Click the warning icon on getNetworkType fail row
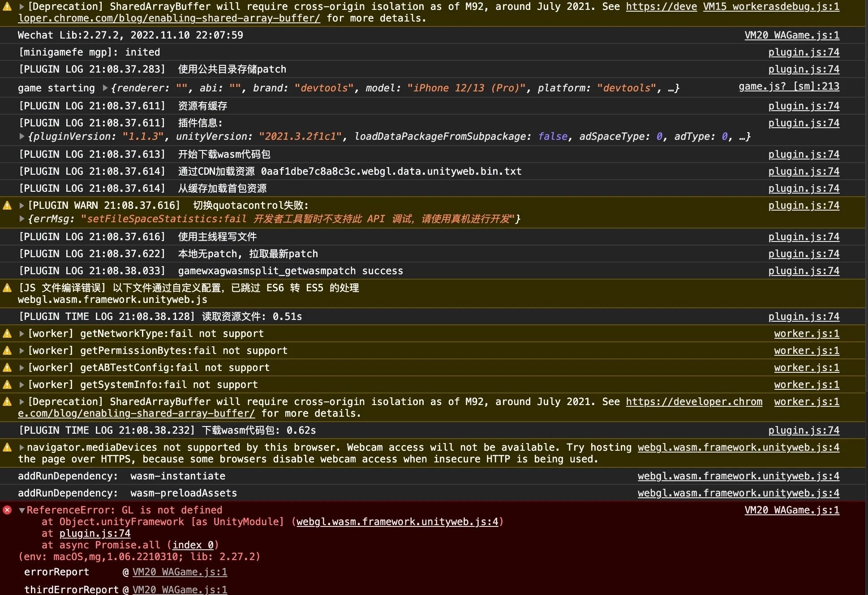This screenshot has width=868, height=595. 7,333
